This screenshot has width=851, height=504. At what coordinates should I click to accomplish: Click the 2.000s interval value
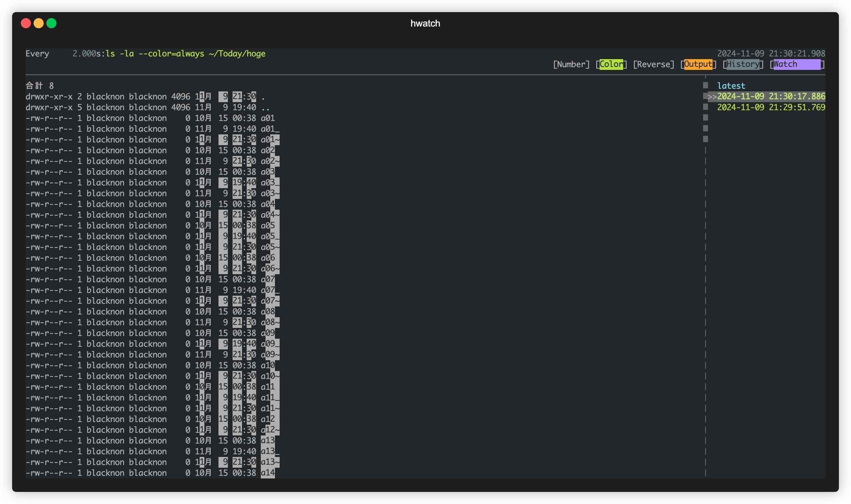pyautogui.click(x=87, y=54)
